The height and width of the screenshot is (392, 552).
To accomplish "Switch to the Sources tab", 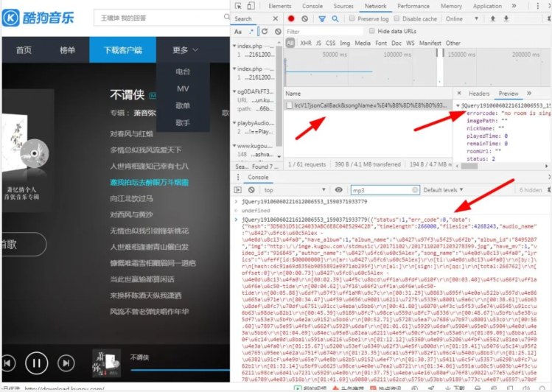I will pyautogui.click(x=343, y=6).
